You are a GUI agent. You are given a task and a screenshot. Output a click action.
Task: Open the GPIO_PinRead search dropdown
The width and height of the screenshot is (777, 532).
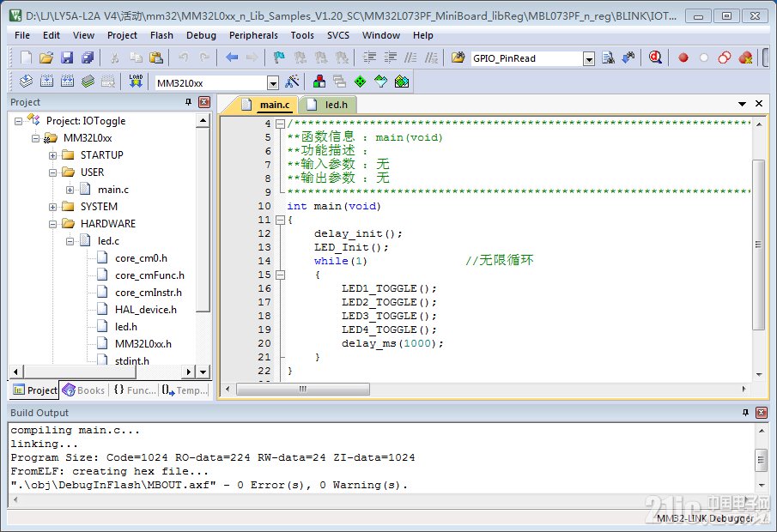(x=589, y=59)
